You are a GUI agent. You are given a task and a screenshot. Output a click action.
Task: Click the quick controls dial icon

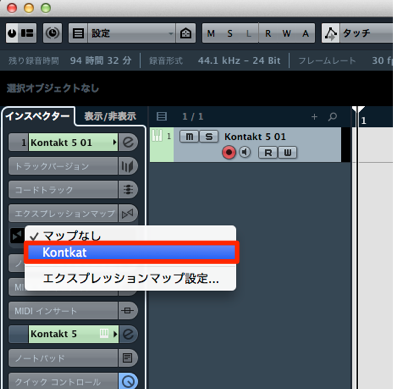(128, 381)
